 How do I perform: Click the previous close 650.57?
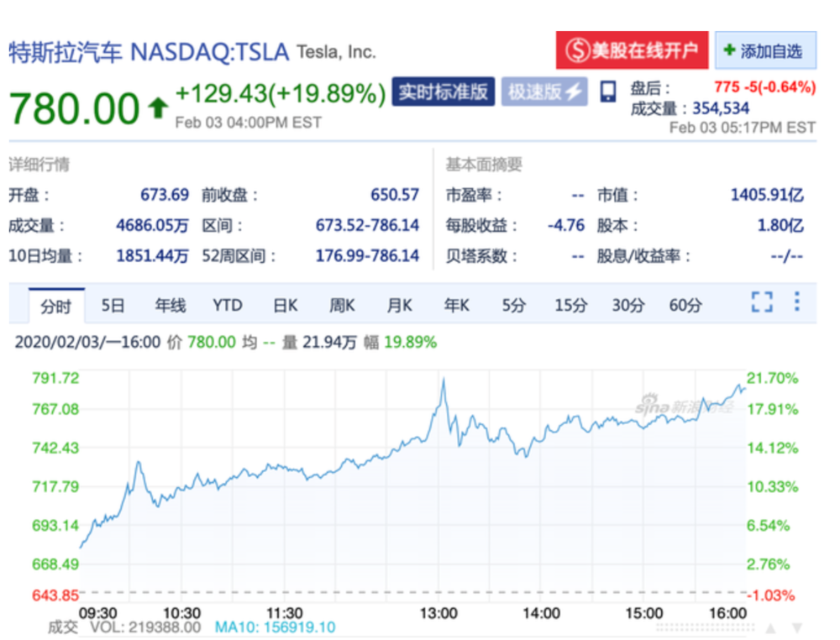[395, 194]
